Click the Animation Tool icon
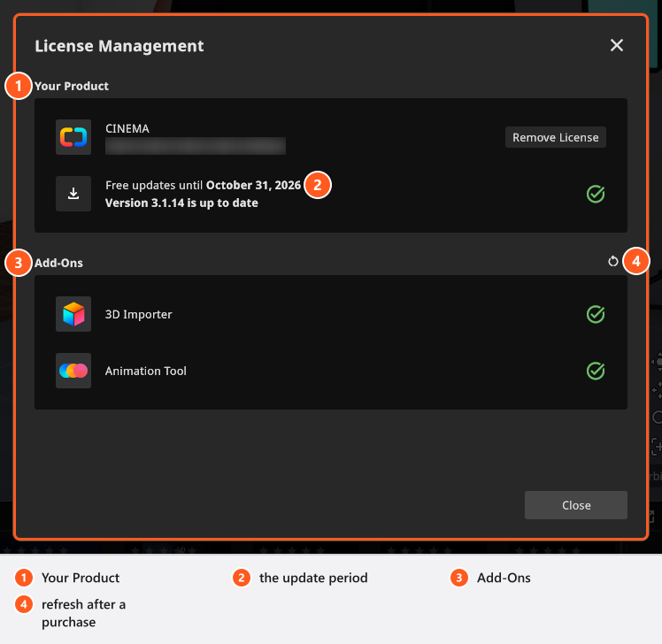The height and width of the screenshot is (644, 662). coord(73,371)
